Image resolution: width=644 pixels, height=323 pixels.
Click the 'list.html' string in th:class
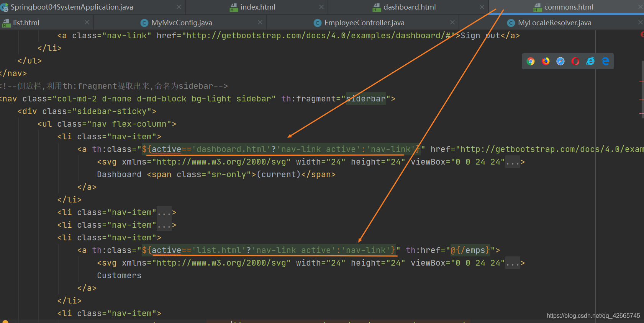[219, 250]
